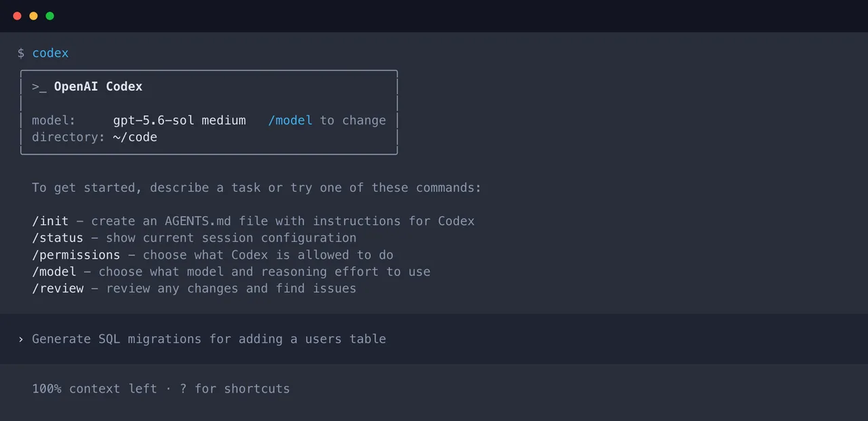Click the › input prompt chevron
The width and height of the screenshot is (868, 421).
coord(21,339)
